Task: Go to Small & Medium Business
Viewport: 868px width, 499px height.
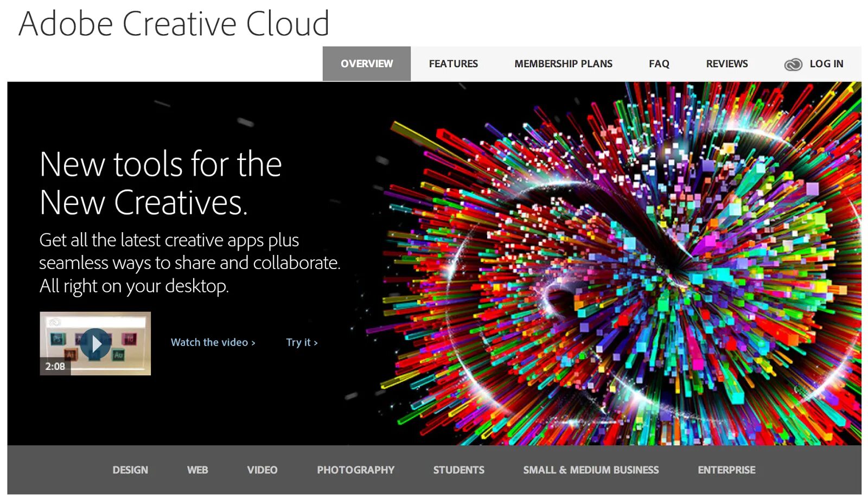Action: (591, 470)
